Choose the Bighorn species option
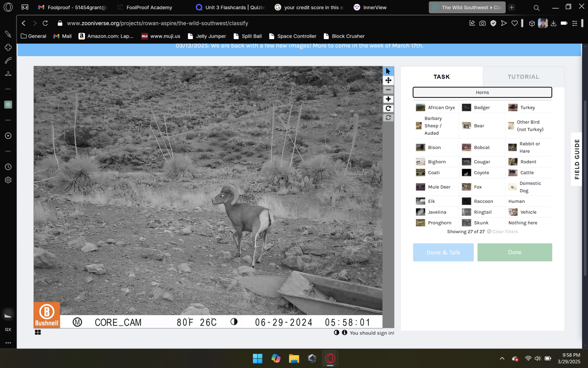 pyautogui.click(x=436, y=162)
